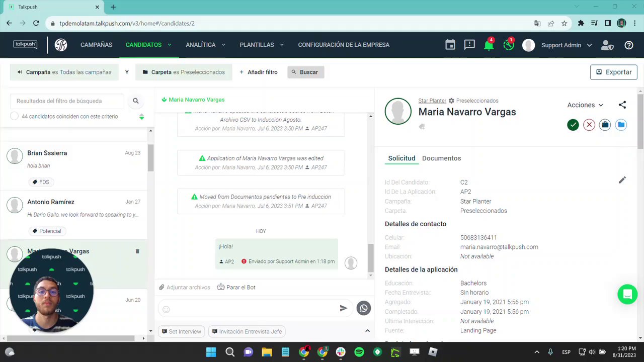This screenshot has width=644, height=362.
Task: Switch to the Documentos tab
Action: click(x=441, y=158)
